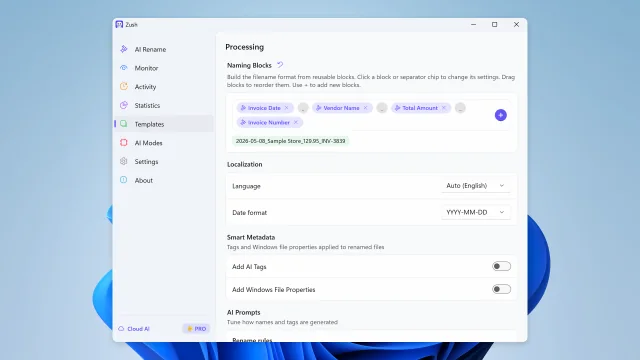The width and height of the screenshot is (640, 360).
Task: Click the Naming Blocks heading
Action: point(249,65)
